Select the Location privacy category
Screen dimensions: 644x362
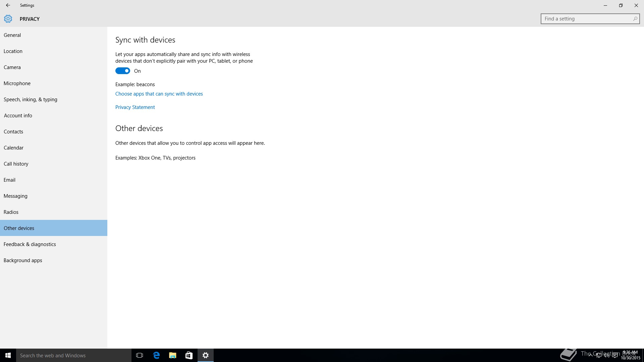click(13, 51)
